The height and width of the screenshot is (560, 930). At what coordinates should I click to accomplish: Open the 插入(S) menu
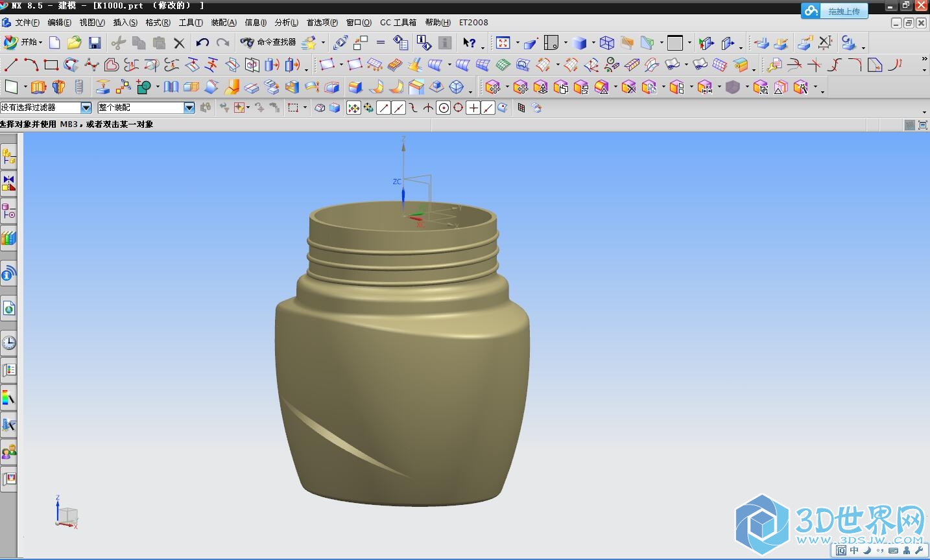click(x=125, y=23)
